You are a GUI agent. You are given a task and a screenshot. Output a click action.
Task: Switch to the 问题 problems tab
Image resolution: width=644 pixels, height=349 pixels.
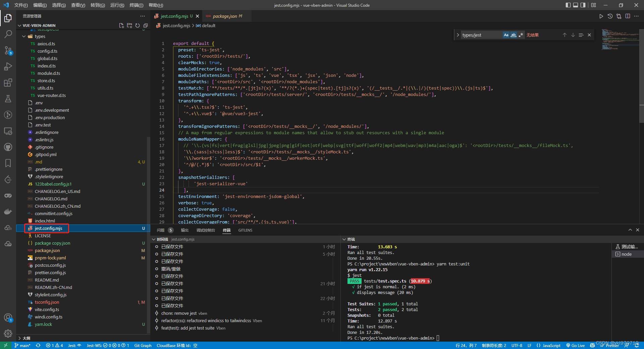point(161,230)
